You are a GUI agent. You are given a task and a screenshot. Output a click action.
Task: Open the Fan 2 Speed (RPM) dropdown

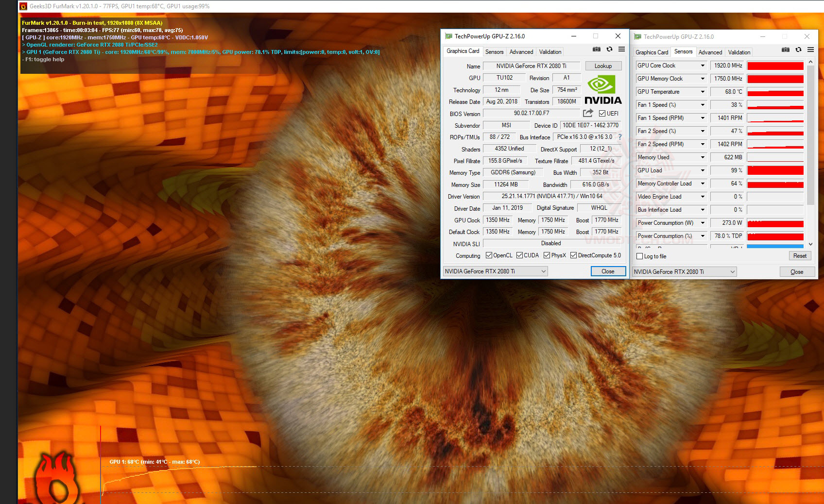[x=702, y=144]
